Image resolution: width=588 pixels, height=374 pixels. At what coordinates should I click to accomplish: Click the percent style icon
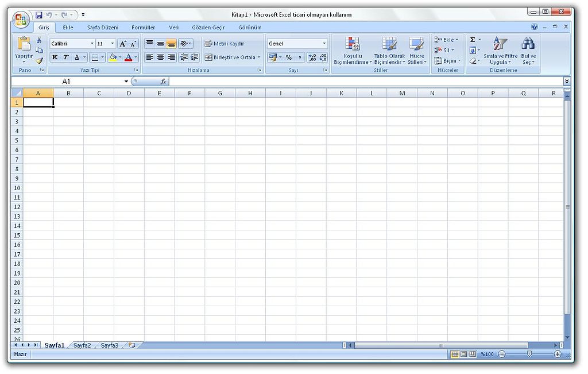[x=289, y=57]
